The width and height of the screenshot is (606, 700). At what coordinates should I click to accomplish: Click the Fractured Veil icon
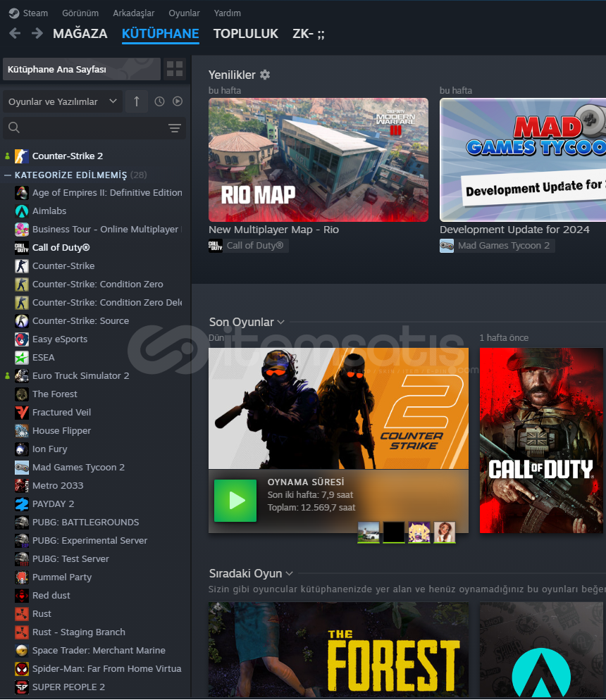point(22,413)
